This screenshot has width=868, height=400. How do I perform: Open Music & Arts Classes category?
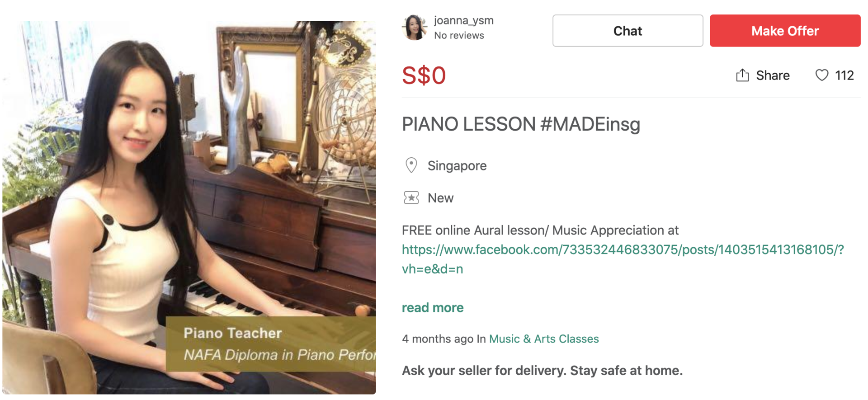pyautogui.click(x=544, y=339)
